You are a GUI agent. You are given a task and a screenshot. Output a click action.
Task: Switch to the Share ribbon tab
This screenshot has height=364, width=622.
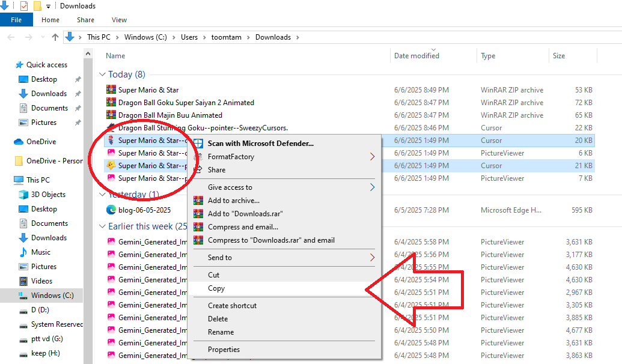point(86,20)
